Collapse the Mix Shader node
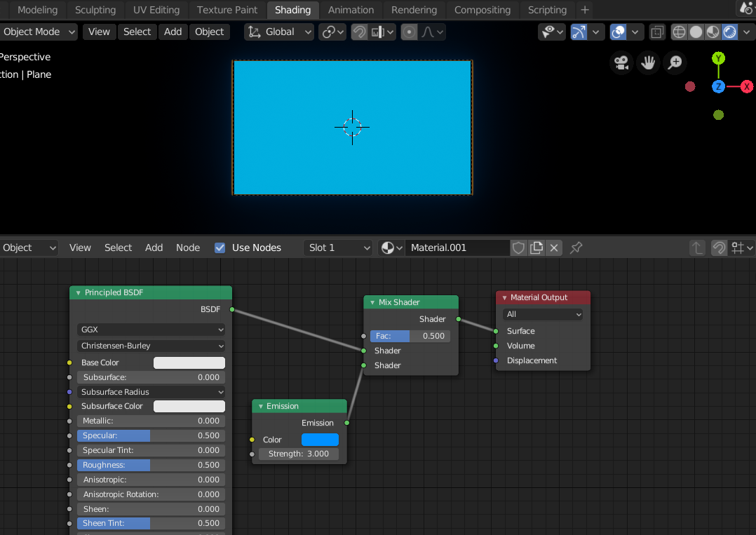This screenshot has height=535, width=756. pyautogui.click(x=372, y=303)
